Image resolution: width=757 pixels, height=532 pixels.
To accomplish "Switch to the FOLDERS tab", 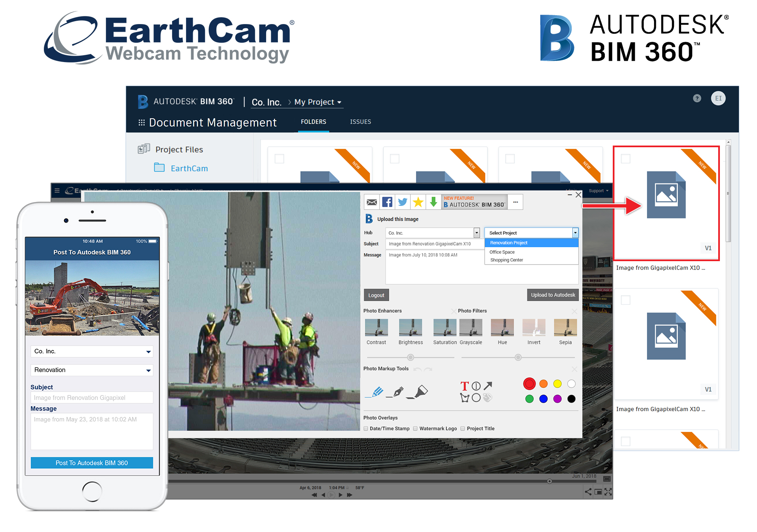I will click(x=313, y=122).
